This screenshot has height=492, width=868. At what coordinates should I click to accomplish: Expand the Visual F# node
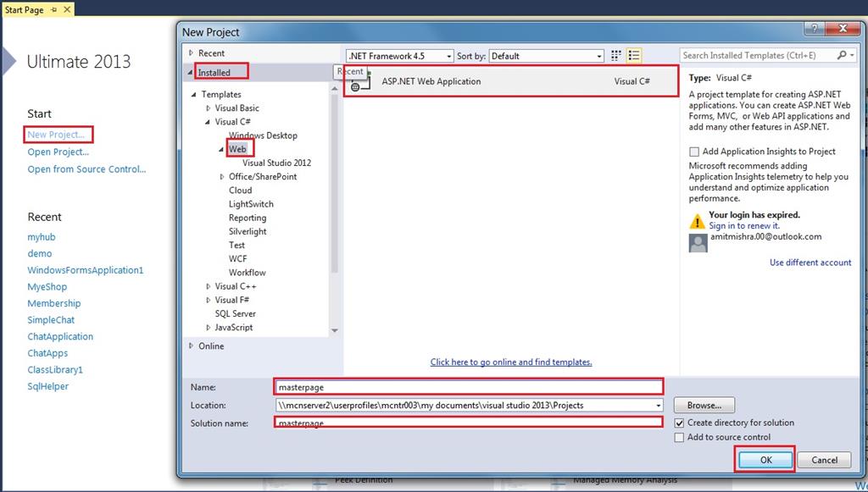[209, 300]
